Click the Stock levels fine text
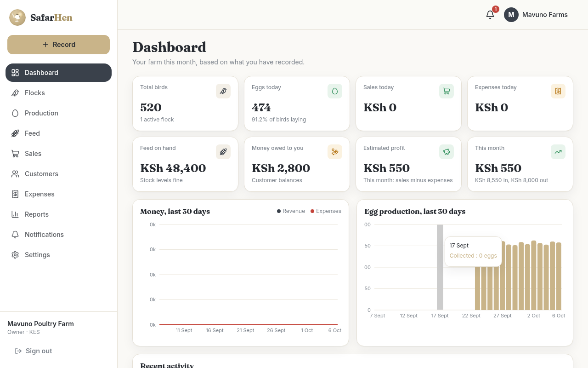588x368 pixels. [161, 180]
